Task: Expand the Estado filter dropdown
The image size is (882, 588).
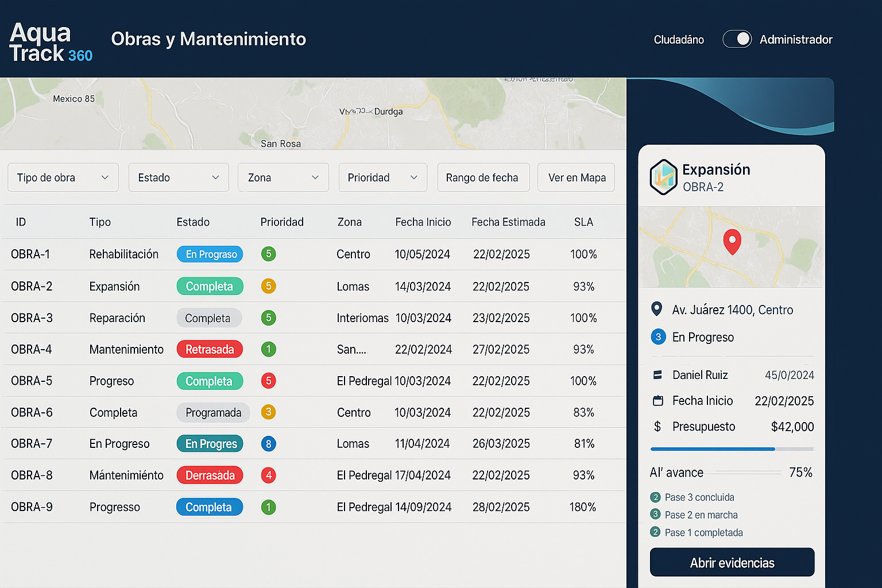Action: [x=179, y=177]
